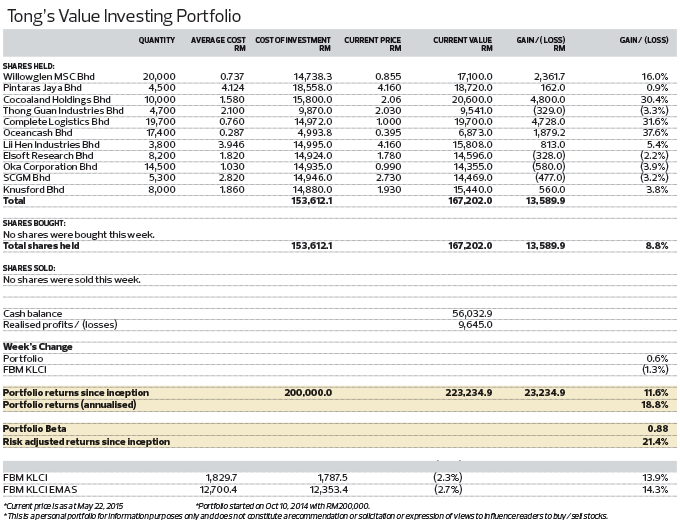Click FBM KLCI EMAS gain 14.3%
The height and width of the screenshot is (528, 680).
pyautogui.click(x=656, y=490)
